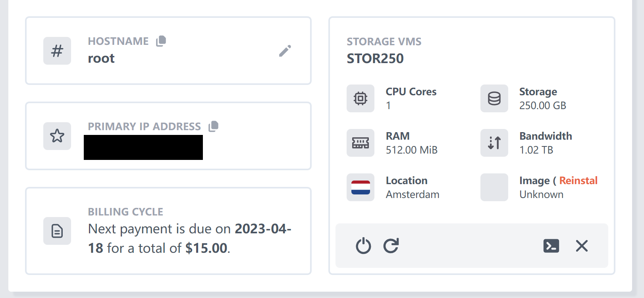This screenshot has width=644, height=298.
Task: Copy the primary IP address
Action: (214, 126)
